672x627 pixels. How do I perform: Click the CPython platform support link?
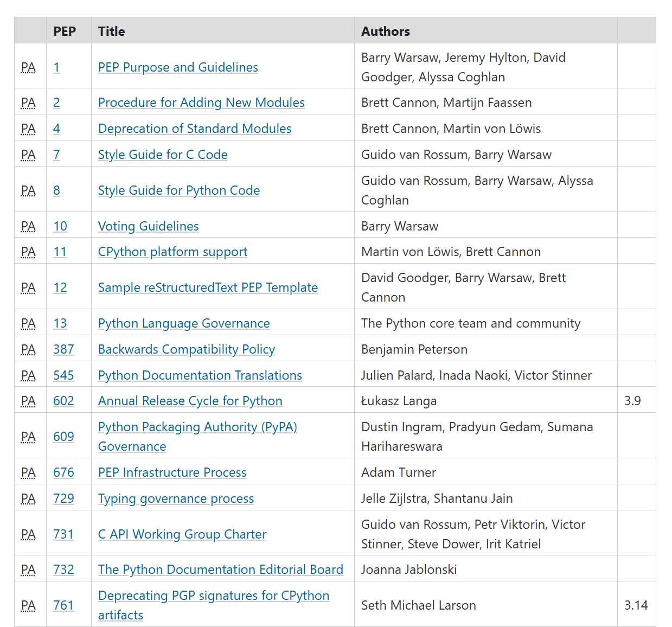172,252
